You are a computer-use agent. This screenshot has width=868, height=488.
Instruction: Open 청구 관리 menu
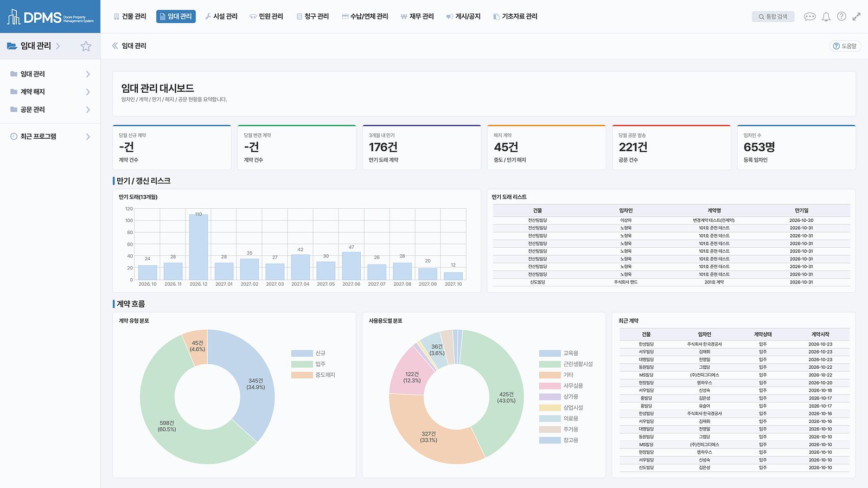click(312, 16)
